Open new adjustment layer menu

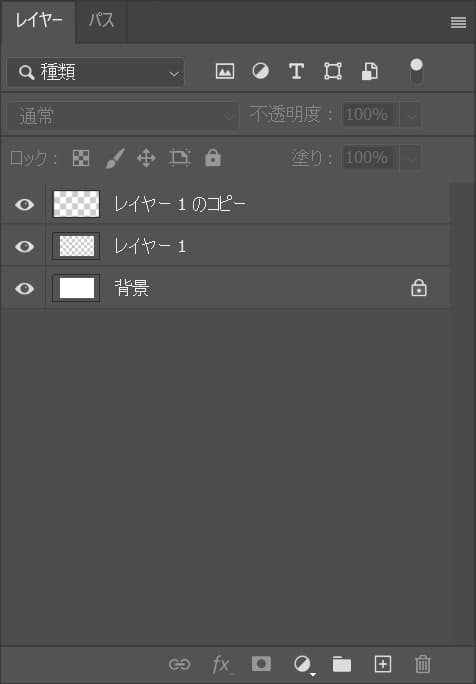[303, 665]
